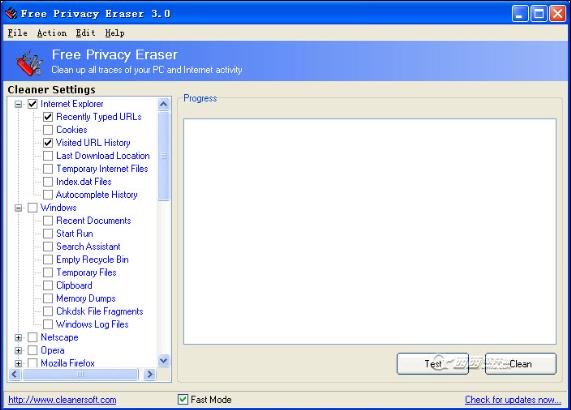This screenshot has width=571, height=410.
Task: Open the File menu
Action: (17, 33)
